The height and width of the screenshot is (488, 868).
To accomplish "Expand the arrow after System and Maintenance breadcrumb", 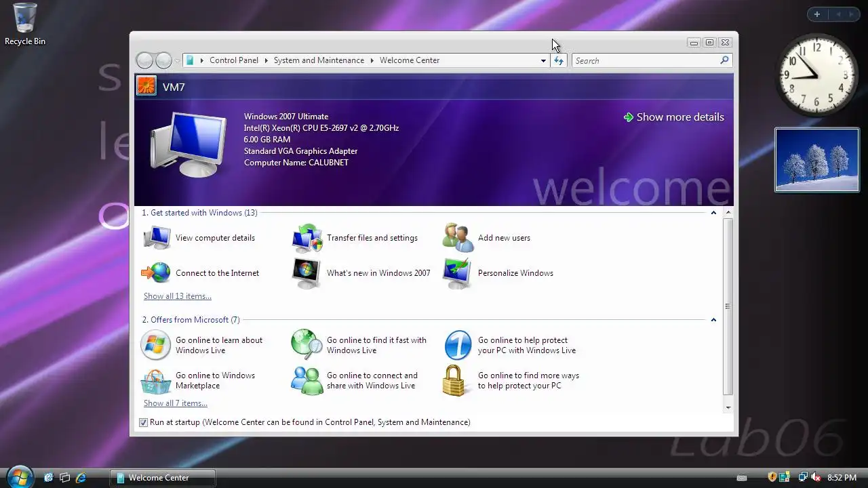I will tap(372, 60).
